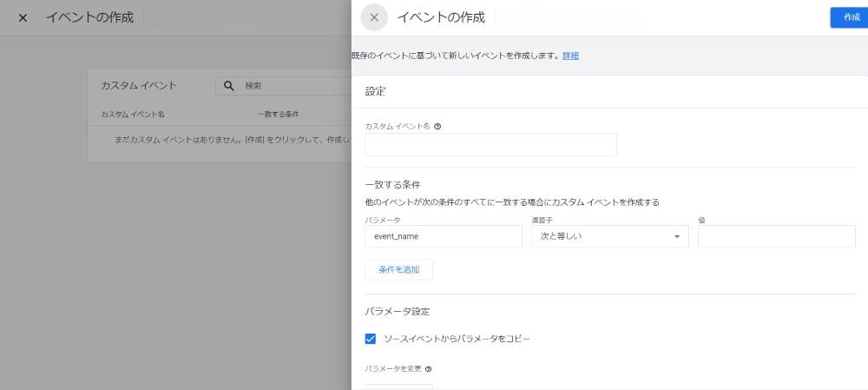Click the ソースイベントからパラメータをコピー label text

tap(457, 339)
